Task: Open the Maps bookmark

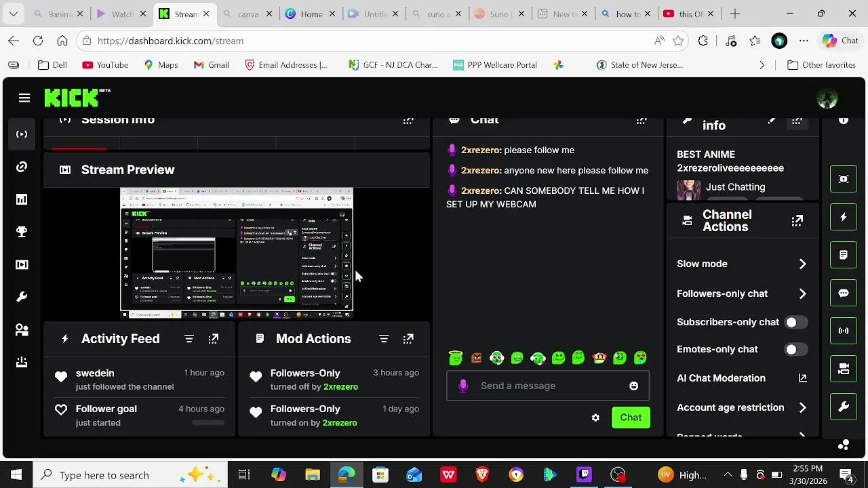Action: tap(161, 65)
